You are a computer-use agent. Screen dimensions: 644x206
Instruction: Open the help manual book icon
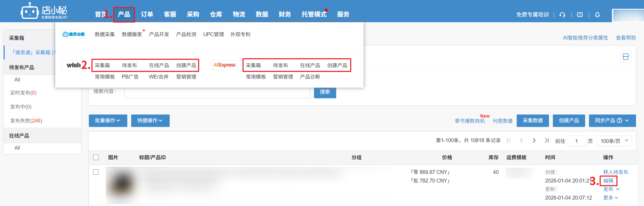pyautogui.click(x=580, y=15)
